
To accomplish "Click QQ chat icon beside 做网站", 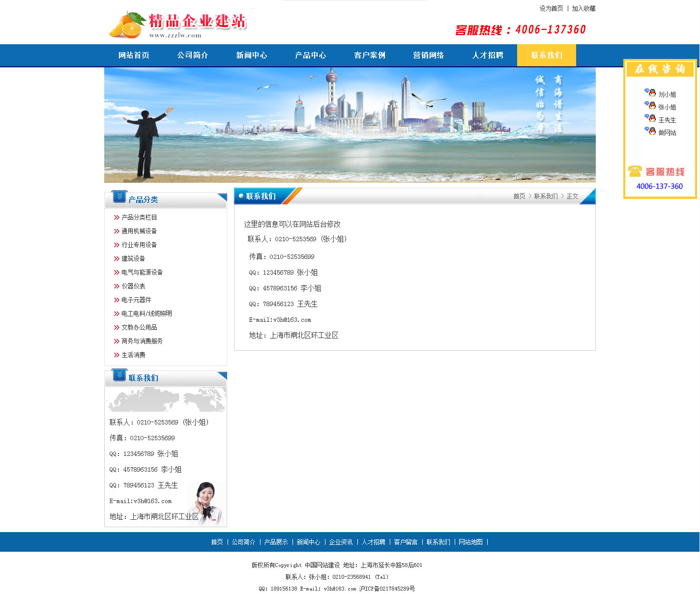I will [x=650, y=131].
